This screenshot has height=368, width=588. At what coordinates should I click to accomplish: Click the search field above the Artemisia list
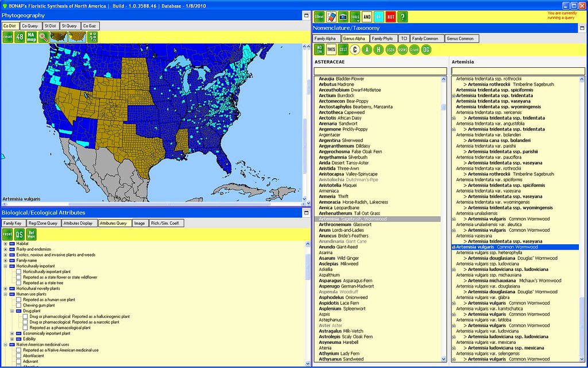click(x=515, y=71)
